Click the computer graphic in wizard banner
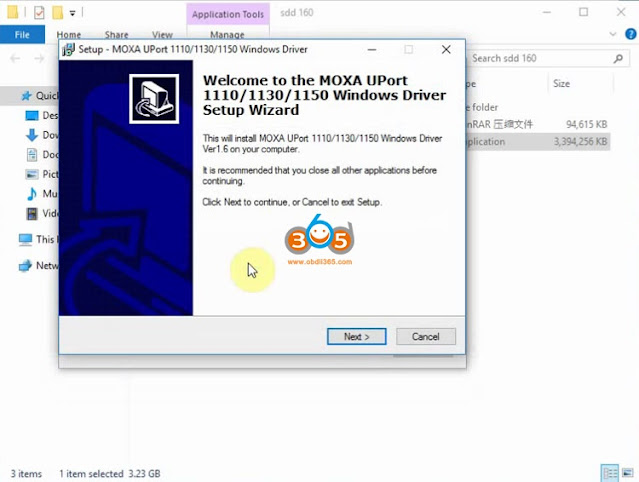Image resolution: width=639 pixels, height=482 pixels. (154, 99)
